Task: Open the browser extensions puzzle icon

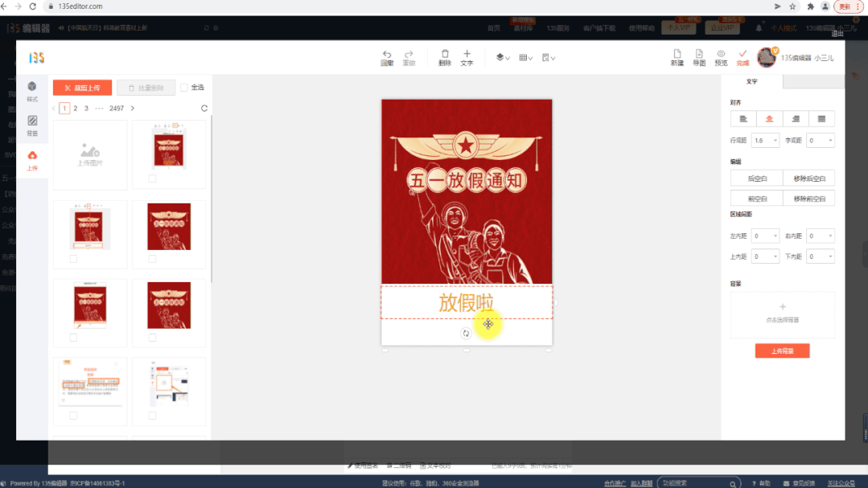Action: (810, 6)
